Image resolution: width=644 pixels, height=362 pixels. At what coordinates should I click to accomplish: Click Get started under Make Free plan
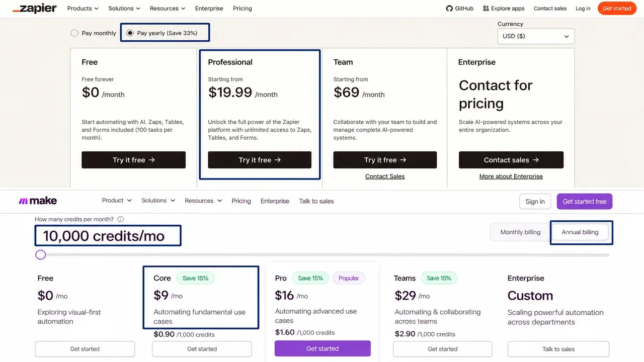click(85, 349)
